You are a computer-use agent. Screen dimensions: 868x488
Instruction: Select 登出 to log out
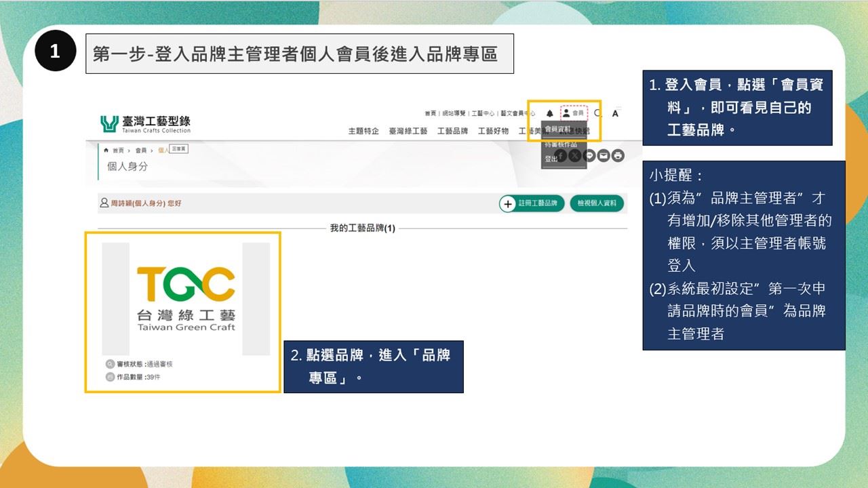click(551, 159)
